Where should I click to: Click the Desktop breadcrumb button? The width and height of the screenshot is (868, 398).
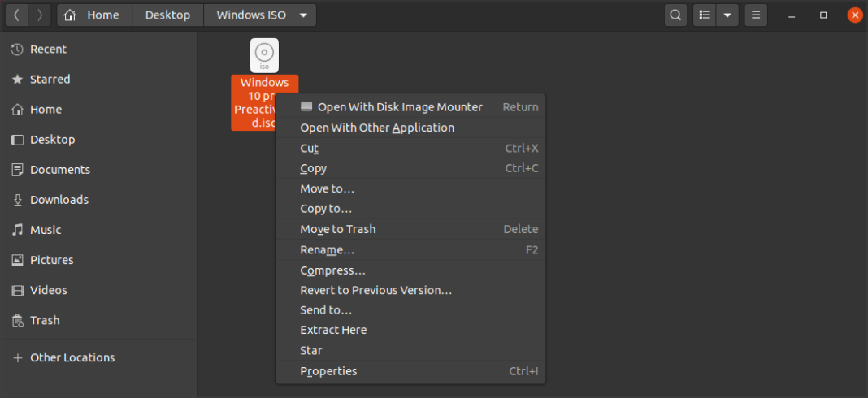point(167,15)
